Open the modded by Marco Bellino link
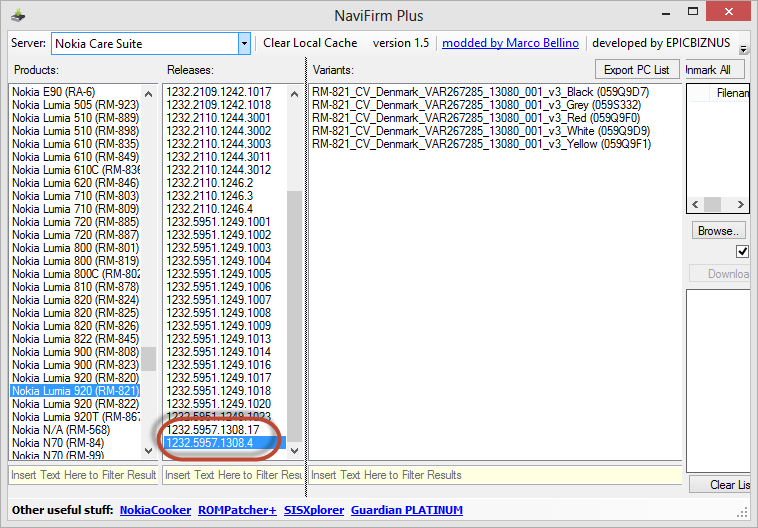Screen dimensions: 758x528 pyautogui.click(x=510, y=43)
